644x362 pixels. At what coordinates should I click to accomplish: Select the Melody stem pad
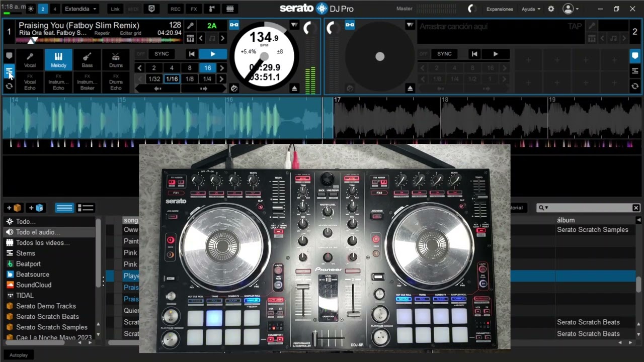point(58,59)
